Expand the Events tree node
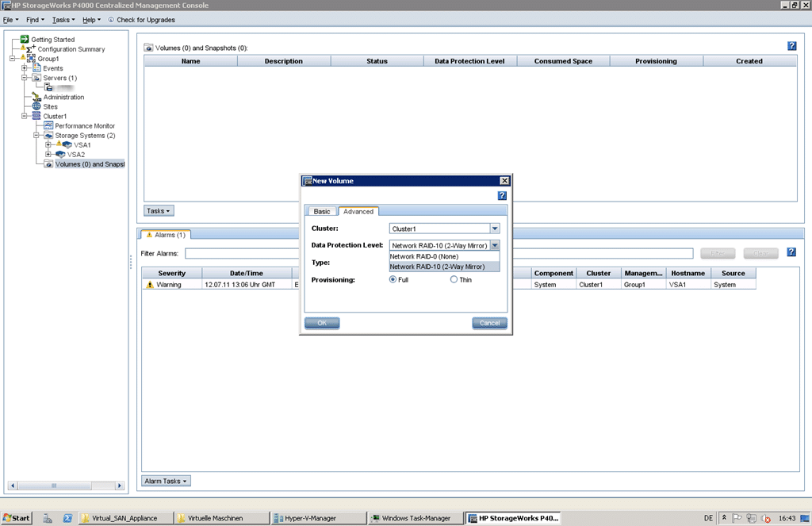Viewport: 812px width, 526px height. pyautogui.click(x=25, y=68)
